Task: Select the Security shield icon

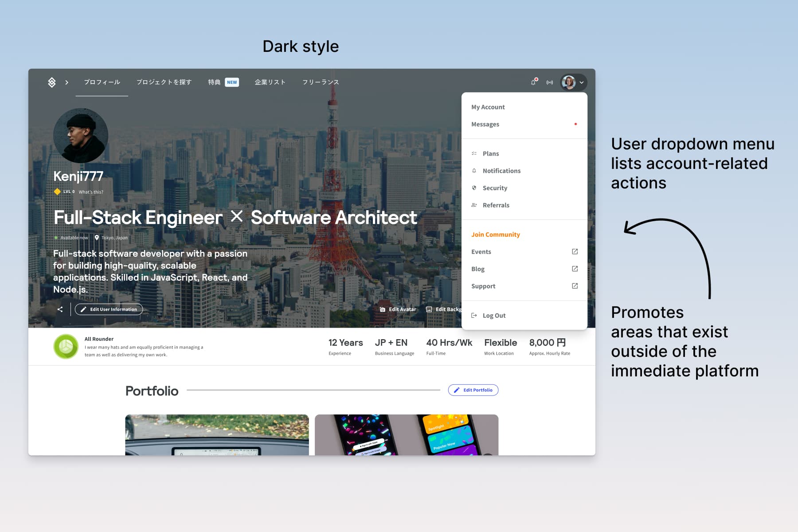Action: point(474,188)
